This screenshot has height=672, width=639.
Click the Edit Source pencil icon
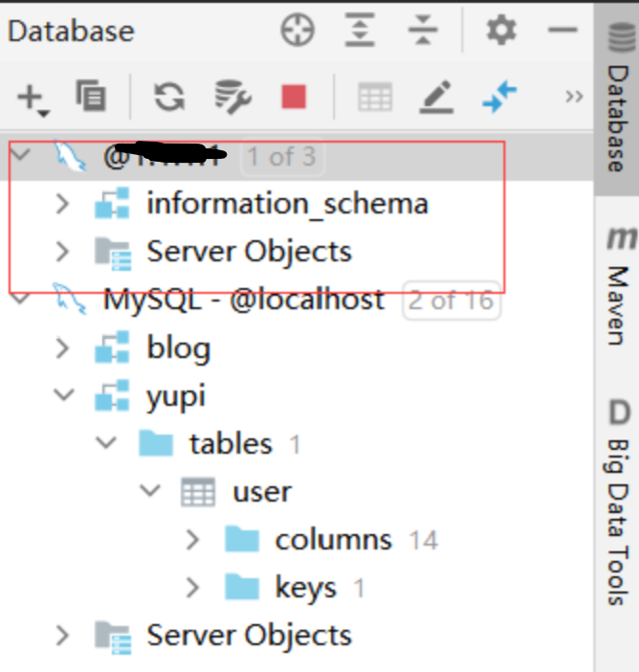pyautogui.click(x=435, y=96)
